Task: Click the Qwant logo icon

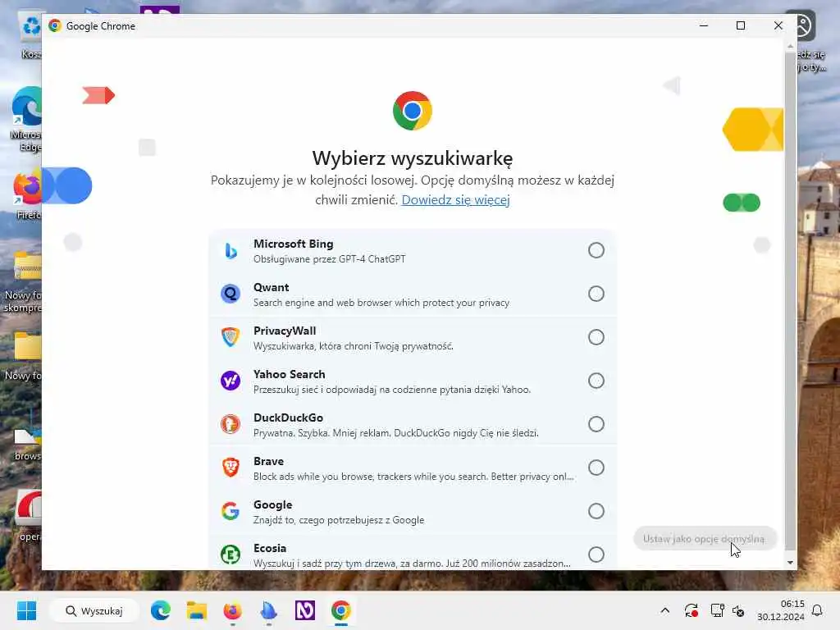Action: (x=231, y=294)
